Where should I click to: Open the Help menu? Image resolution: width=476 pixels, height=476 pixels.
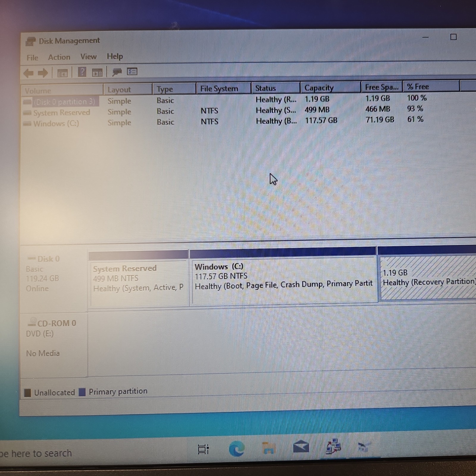(115, 56)
